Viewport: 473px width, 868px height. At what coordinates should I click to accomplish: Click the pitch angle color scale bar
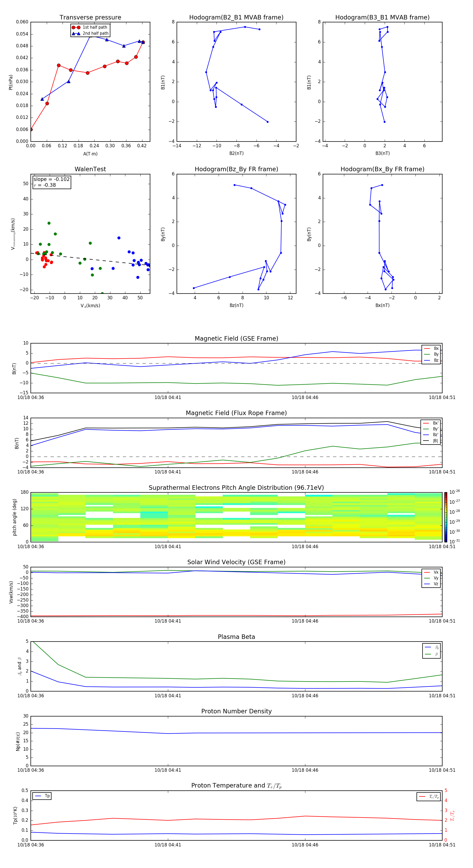[x=446, y=517]
